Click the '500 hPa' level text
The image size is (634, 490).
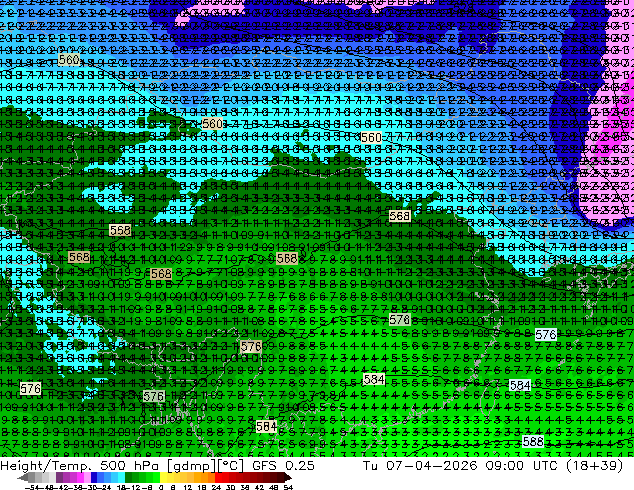pos(129,466)
